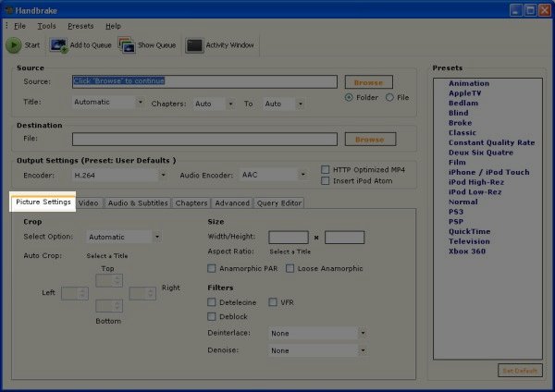The height and width of the screenshot is (392, 555).
Task: Expand the Deinterlace dropdown
Action: pos(317,333)
